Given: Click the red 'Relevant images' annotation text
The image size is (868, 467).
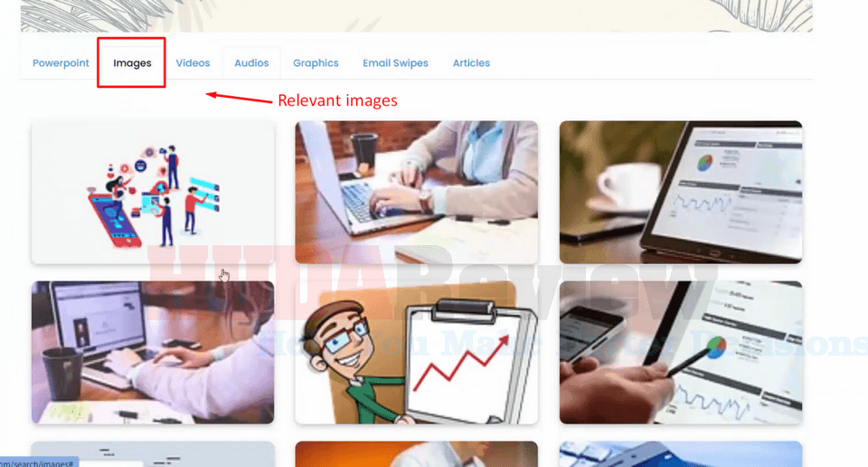Looking at the screenshot, I should point(337,100).
